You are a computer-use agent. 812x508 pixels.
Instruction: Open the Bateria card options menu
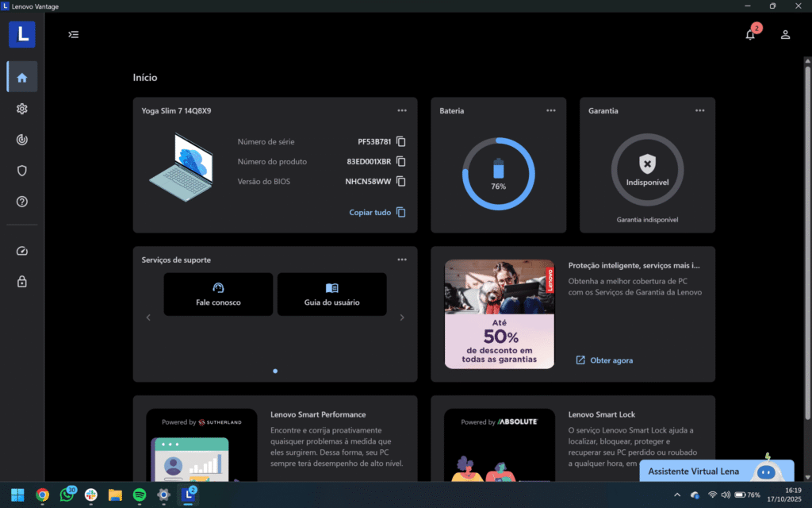(551, 111)
